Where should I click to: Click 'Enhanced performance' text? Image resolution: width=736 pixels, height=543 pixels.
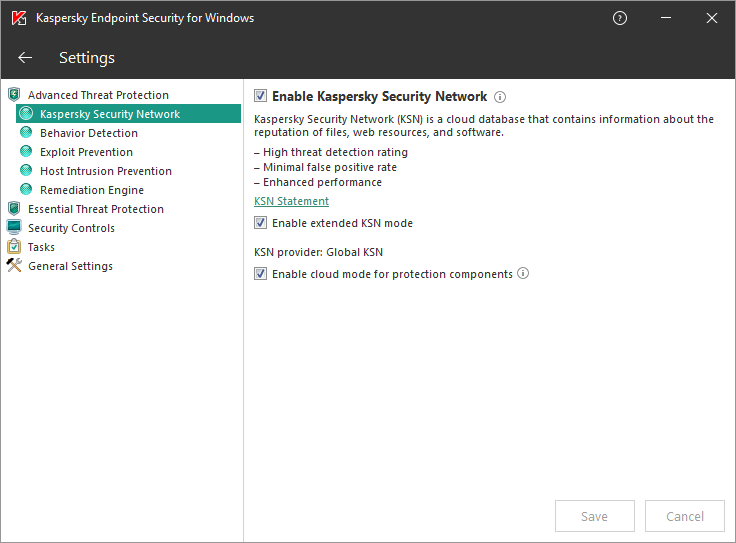click(322, 183)
